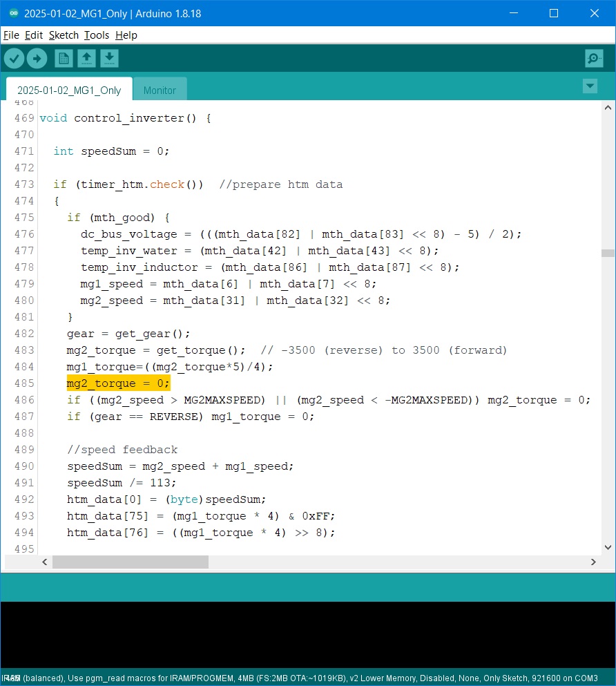Click the vertical scrollbar down arrow

607,546
